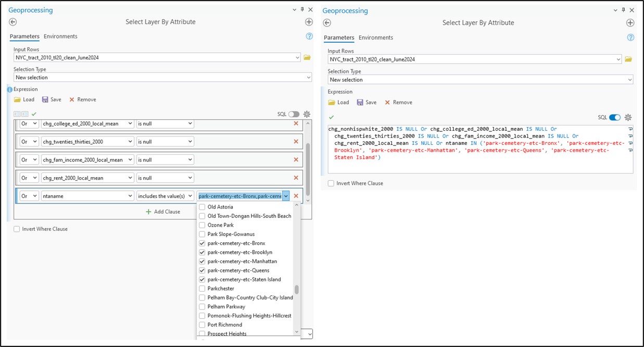Click Save in the SQL-mode expression pane
Image resolution: width=644 pixels, height=347 pixels.
tap(367, 102)
